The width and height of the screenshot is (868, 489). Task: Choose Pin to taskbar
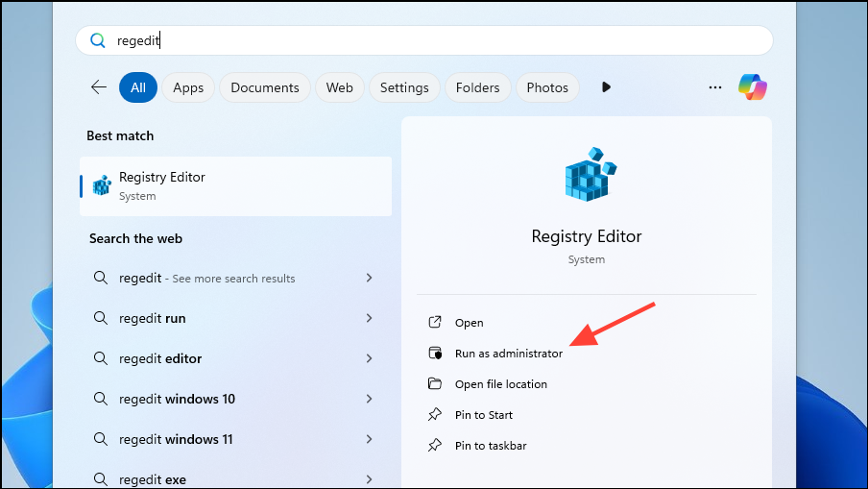tap(491, 445)
